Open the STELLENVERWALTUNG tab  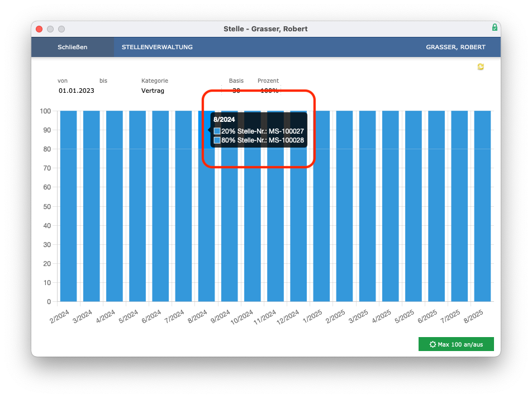pyautogui.click(x=157, y=47)
